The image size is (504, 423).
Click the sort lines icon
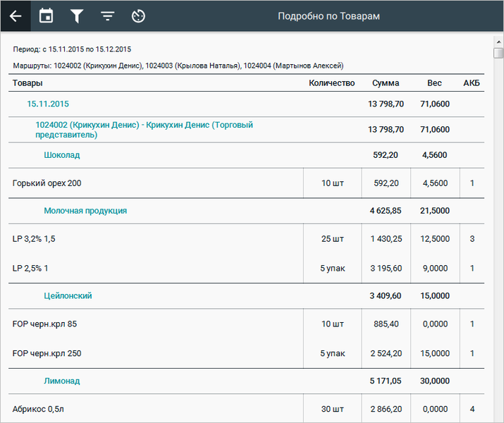click(107, 16)
